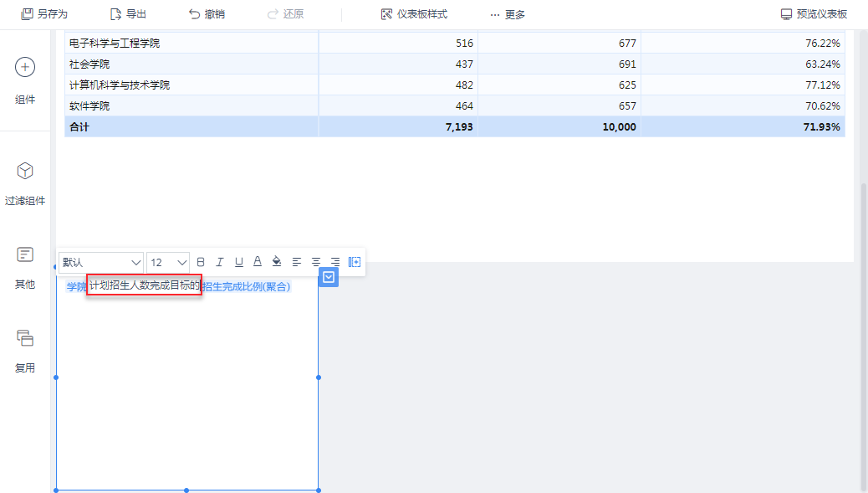Select the 计算机科学与技术学院 row cell
The height and width of the screenshot is (493, 868).
[191, 85]
